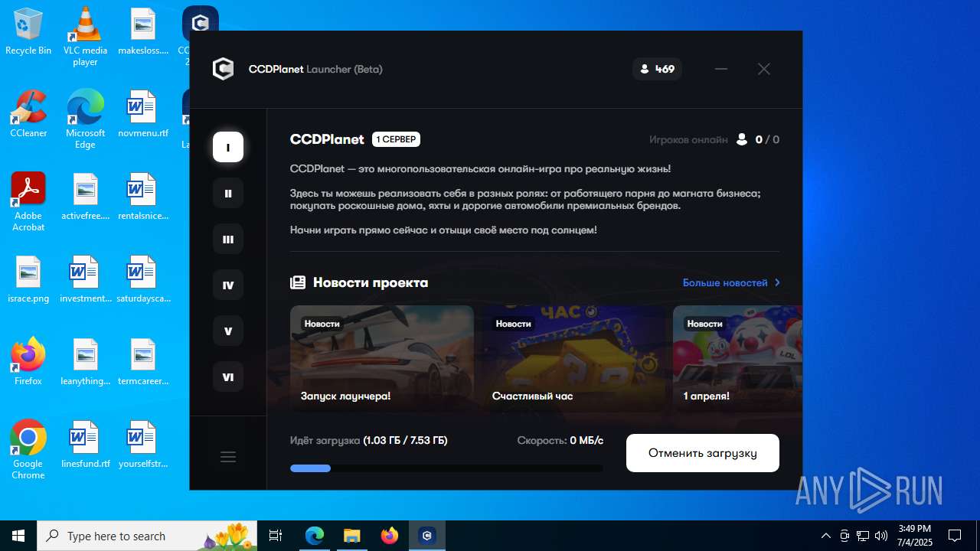Open Task View from the taskbar
Image resolution: width=980 pixels, height=551 pixels.
[x=276, y=536]
